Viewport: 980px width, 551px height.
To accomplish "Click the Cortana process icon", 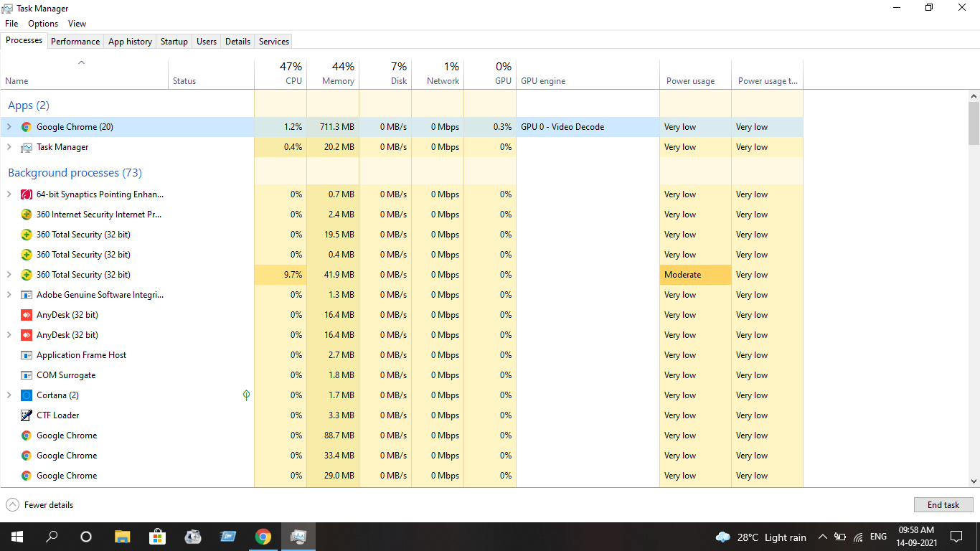I will click(x=27, y=395).
